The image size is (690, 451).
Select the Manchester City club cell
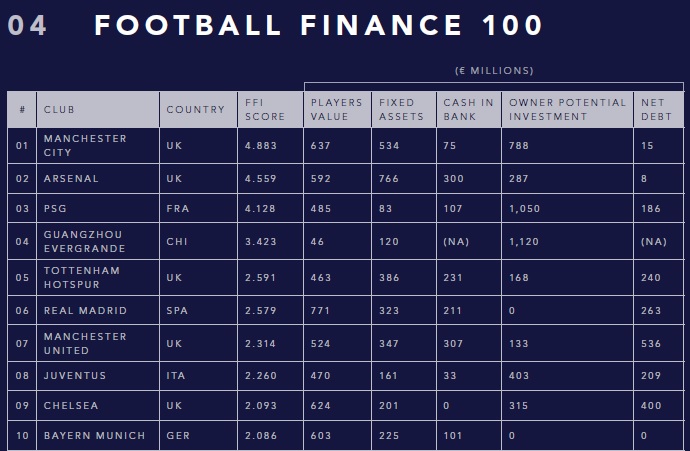pyautogui.click(x=98, y=146)
